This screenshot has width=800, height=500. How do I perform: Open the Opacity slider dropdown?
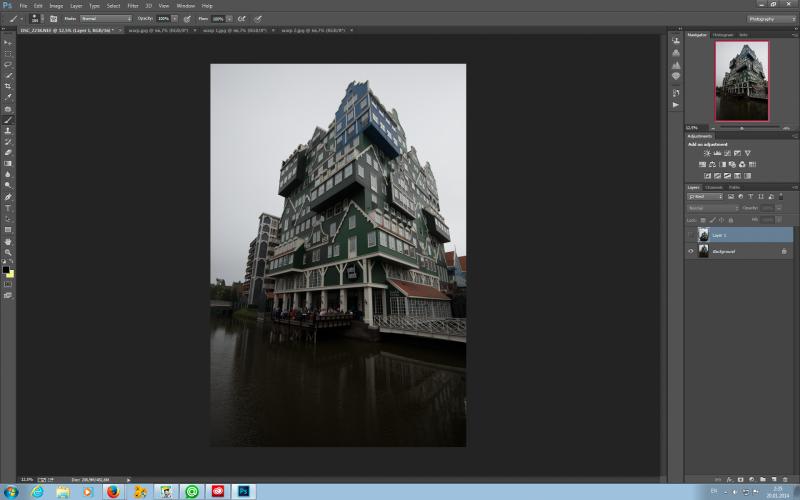click(x=174, y=19)
